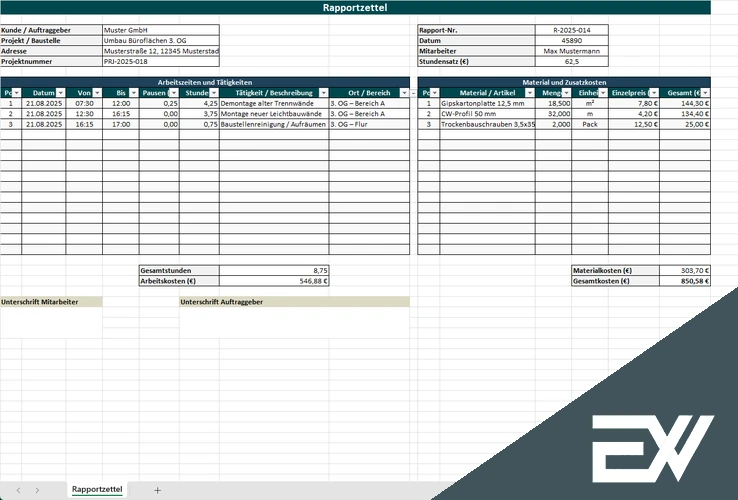Select the Datum value 45890
738x500 pixels.
tap(572, 40)
